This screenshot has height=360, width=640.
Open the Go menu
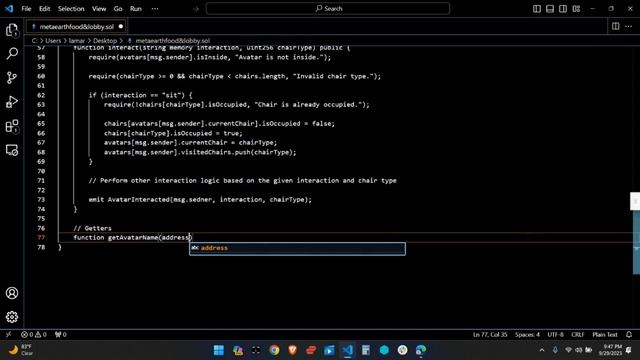tap(118, 9)
